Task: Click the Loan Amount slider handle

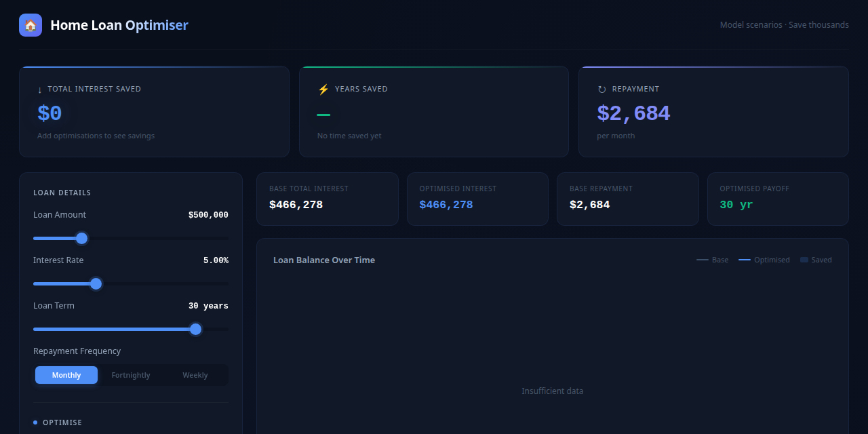Action: 82,238
